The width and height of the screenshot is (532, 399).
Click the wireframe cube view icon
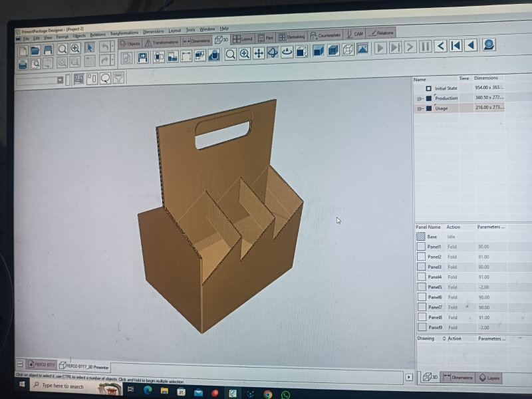pyautogui.click(x=347, y=50)
